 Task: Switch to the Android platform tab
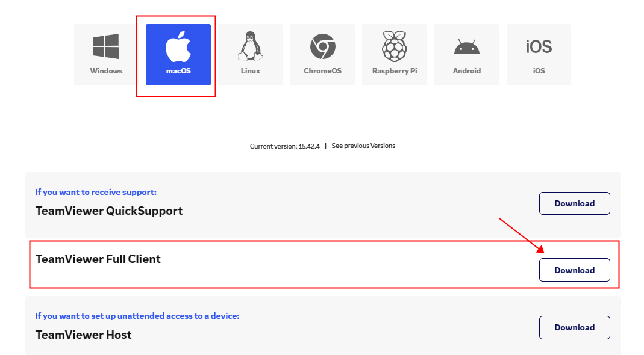(467, 54)
